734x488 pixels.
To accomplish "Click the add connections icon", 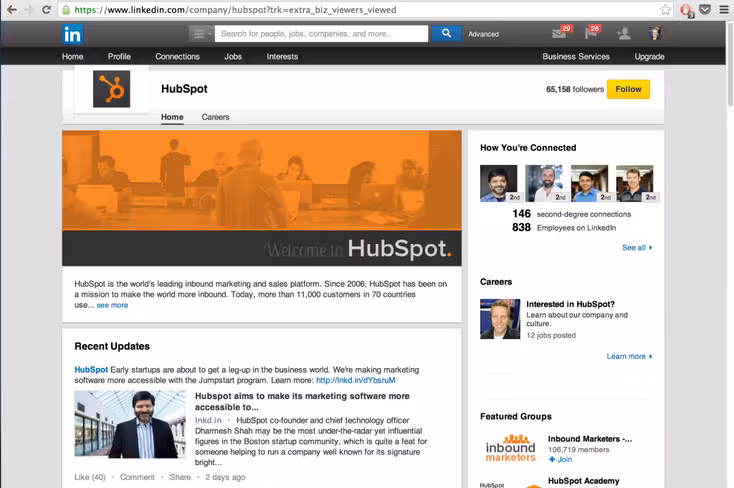I will pyautogui.click(x=624, y=34).
